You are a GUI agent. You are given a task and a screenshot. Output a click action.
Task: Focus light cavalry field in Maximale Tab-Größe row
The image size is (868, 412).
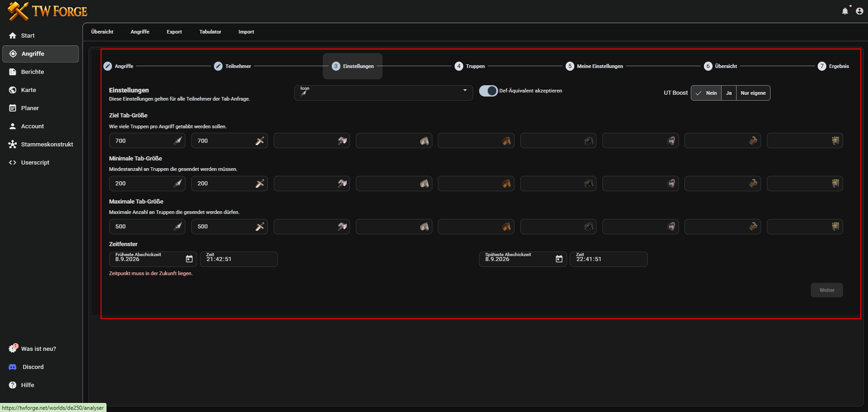coord(476,227)
